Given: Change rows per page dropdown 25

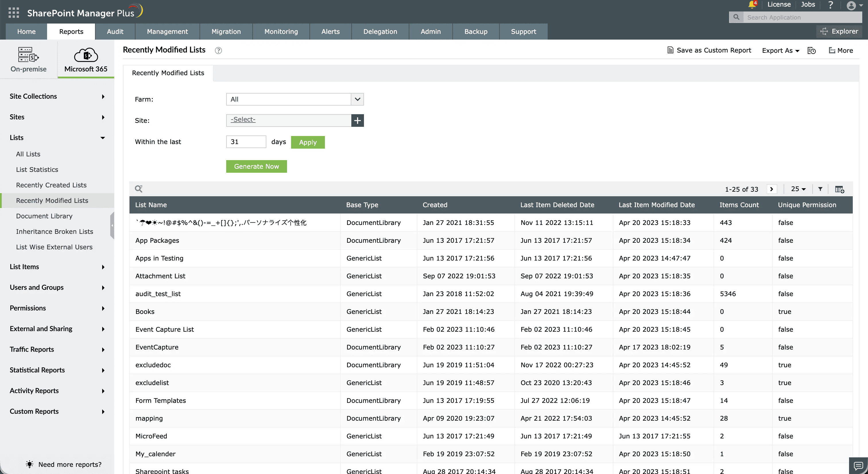Looking at the screenshot, I should point(798,189).
